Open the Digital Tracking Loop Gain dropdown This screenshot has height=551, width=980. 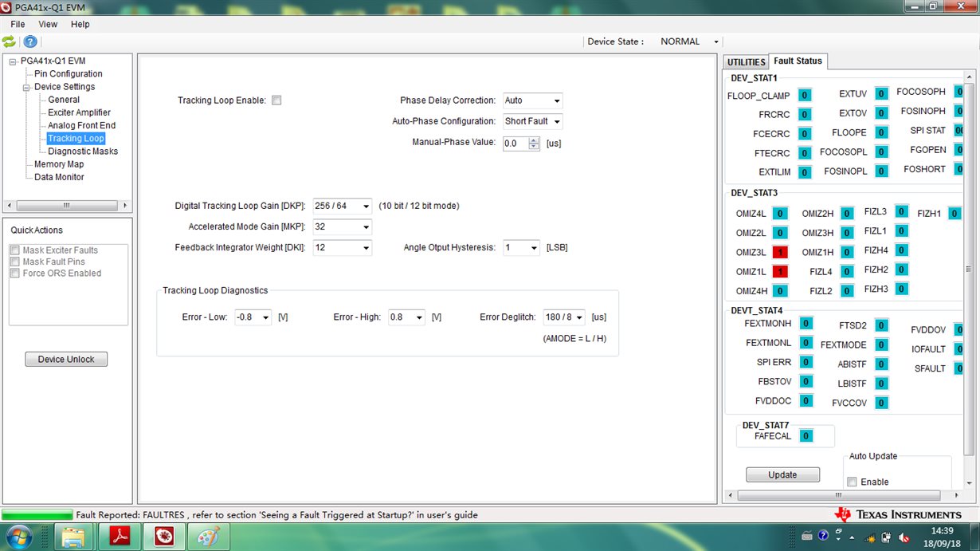point(342,206)
